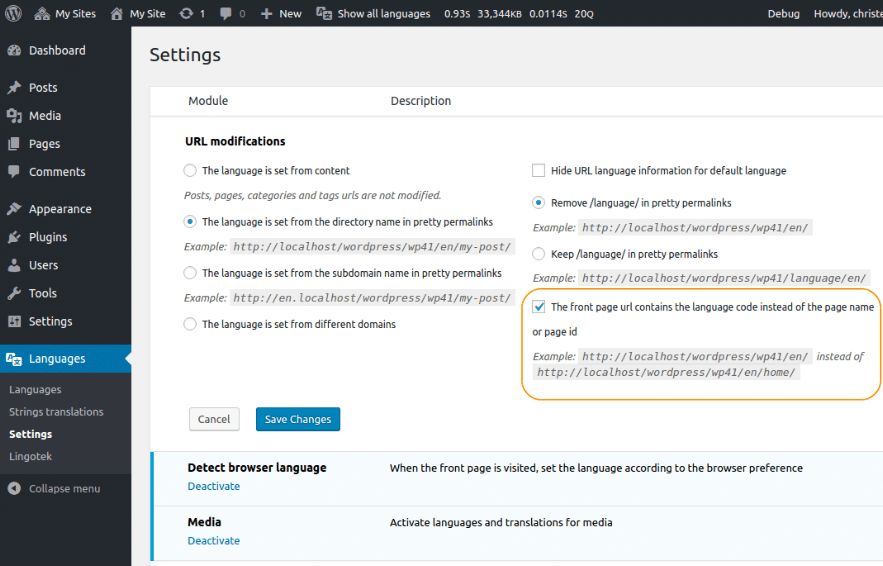Uncheck front page url contains language code option

(538, 306)
